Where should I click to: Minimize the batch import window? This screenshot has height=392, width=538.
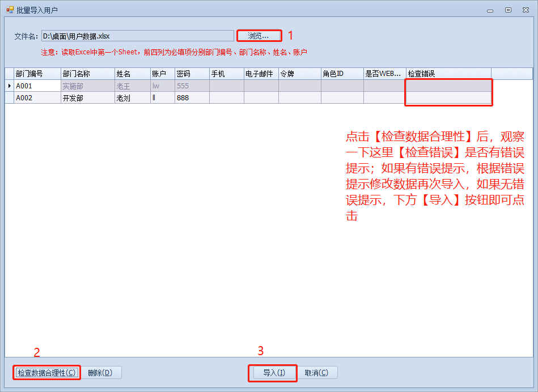point(490,10)
